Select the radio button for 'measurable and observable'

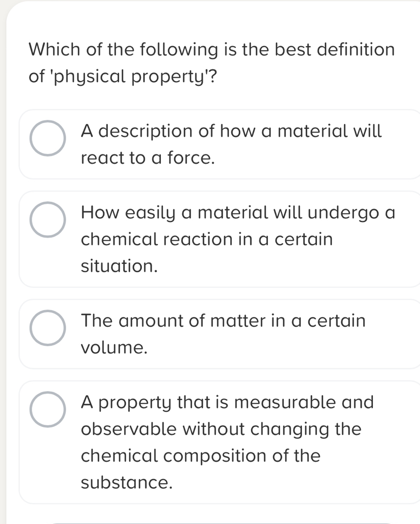[48, 410]
